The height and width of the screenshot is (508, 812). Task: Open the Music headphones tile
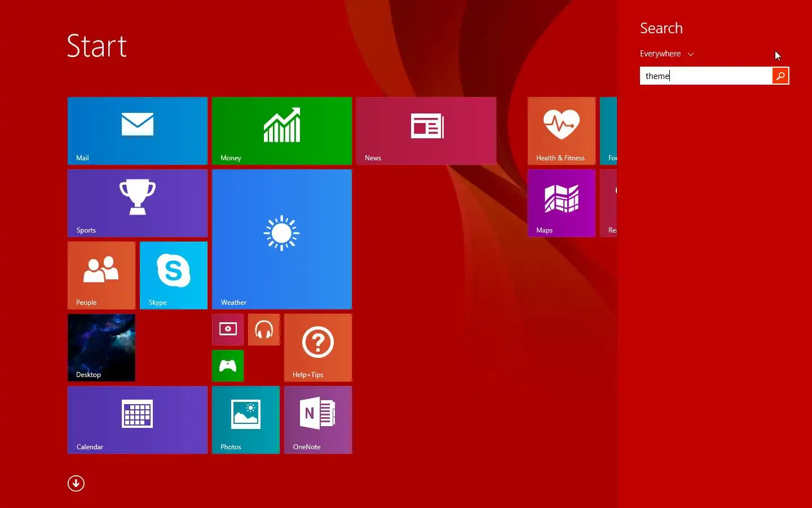click(264, 330)
